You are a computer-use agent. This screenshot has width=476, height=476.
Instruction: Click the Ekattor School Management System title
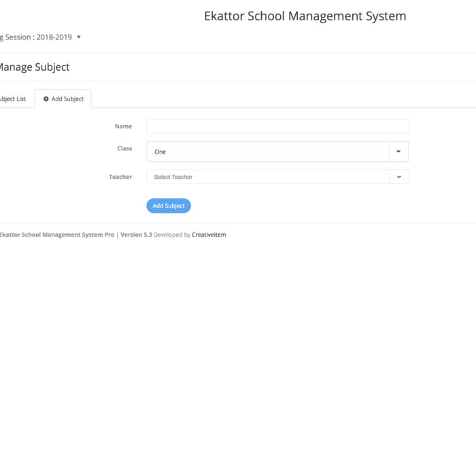[305, 16]
